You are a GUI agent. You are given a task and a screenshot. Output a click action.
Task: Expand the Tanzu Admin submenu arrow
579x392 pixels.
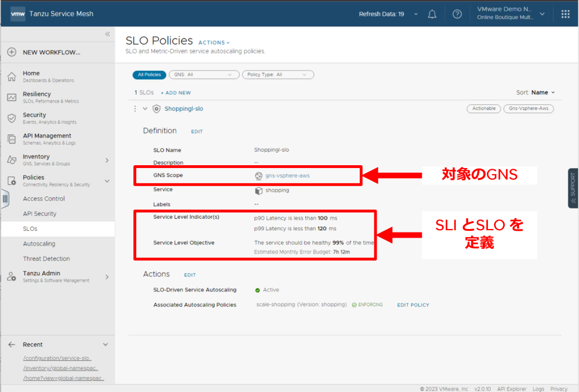(x=107, y=277)
